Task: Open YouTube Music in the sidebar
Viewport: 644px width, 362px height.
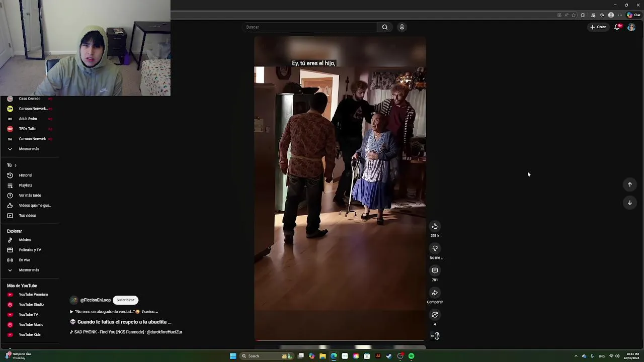Action: [31, 325]
